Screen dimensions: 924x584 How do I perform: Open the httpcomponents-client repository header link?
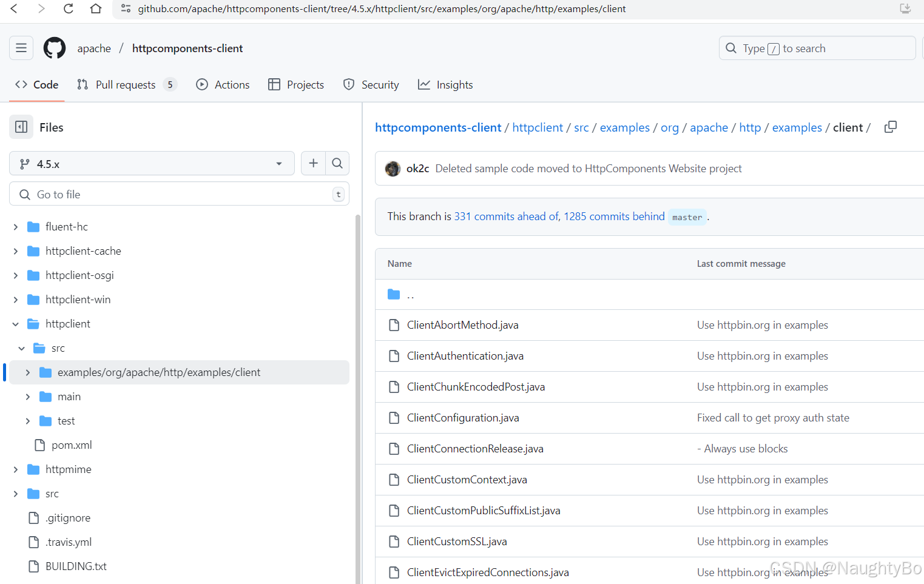(187, 49)
